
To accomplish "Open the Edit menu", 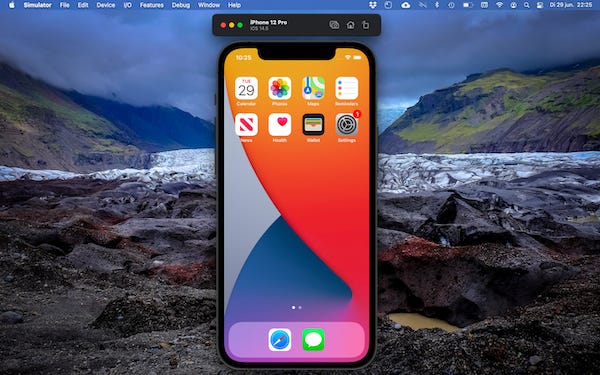I will coord(83,5).
